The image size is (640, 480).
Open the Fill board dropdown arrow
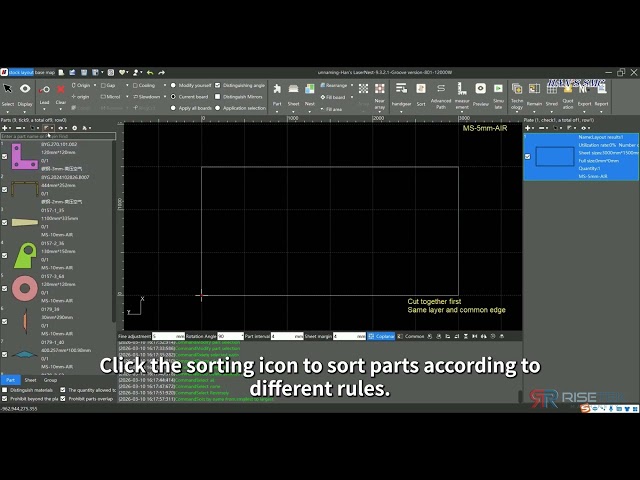click(352, 97)
